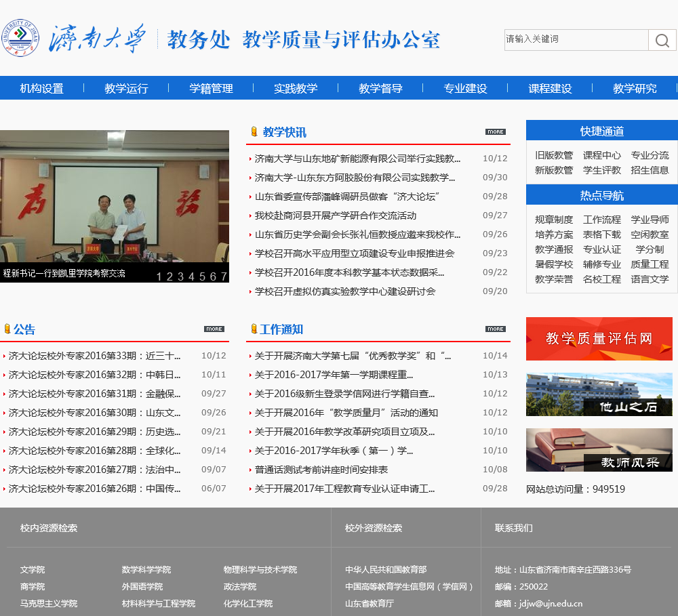Open 专业分流 quick link
The width and height of the screenshot is (678, 616).
pyautogui.click(x=650, y=155)
